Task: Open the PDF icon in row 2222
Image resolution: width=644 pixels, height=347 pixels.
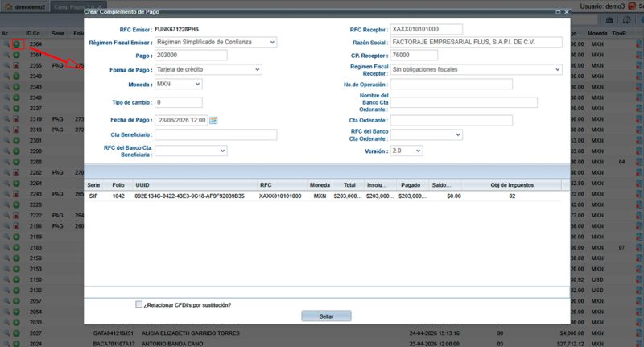Action: (16, 215)
